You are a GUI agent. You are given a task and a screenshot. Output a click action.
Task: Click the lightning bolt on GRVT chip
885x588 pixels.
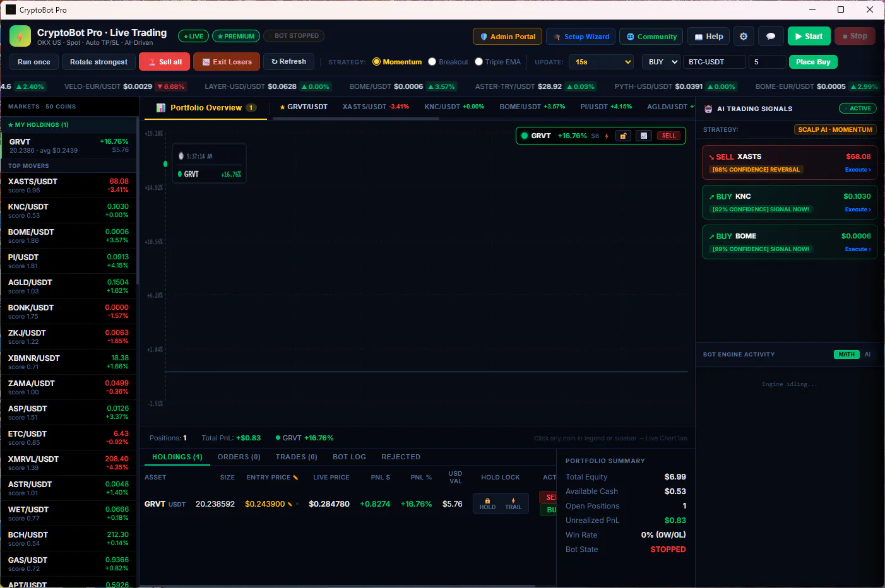pyautogui.click(x=607, y=136)
